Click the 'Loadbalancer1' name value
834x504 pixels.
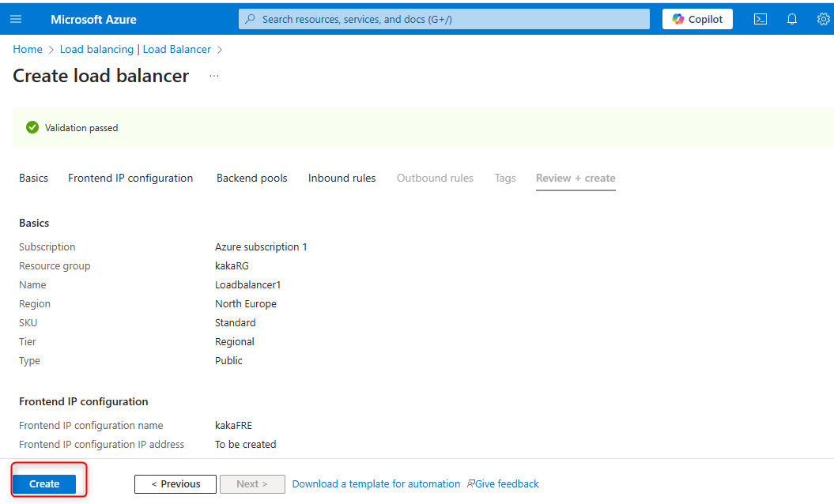248,285
